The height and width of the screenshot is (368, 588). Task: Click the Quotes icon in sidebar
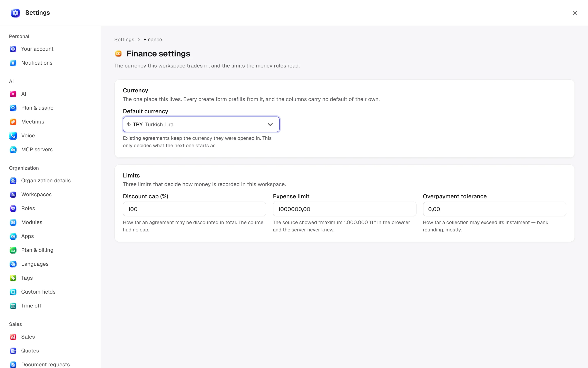pyautogui.click(x=13, y=350)
